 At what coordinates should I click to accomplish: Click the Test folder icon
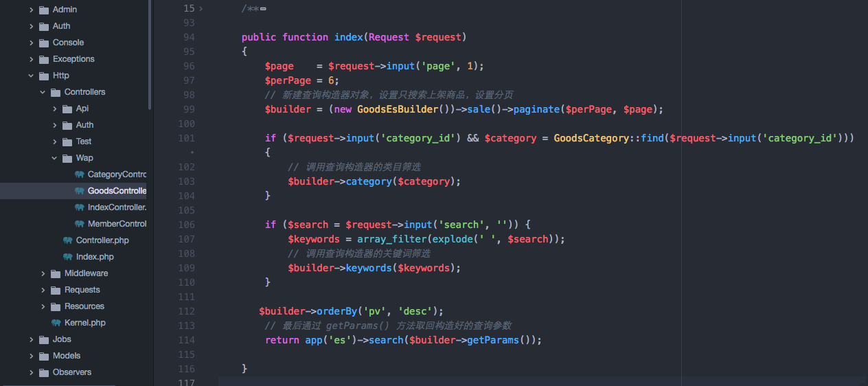(x=67, y=141)
